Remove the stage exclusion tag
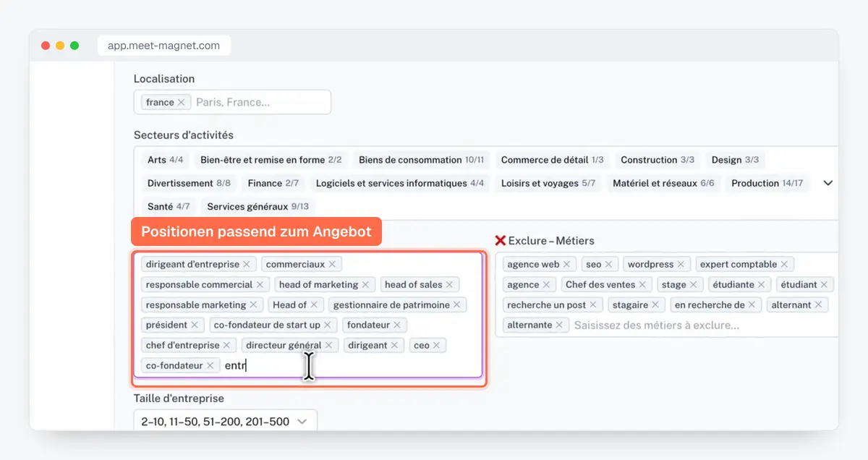 [x=693, y=285]
